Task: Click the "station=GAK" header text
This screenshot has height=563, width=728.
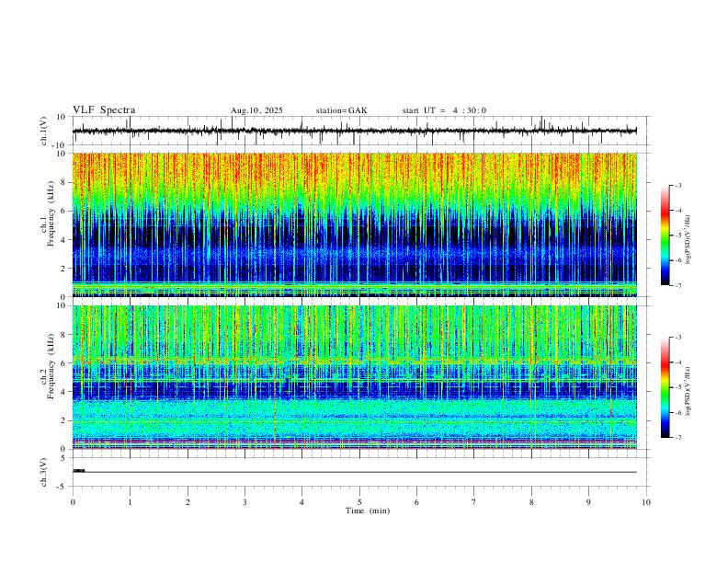Action: pyautogui.click(x=342, y=110)
